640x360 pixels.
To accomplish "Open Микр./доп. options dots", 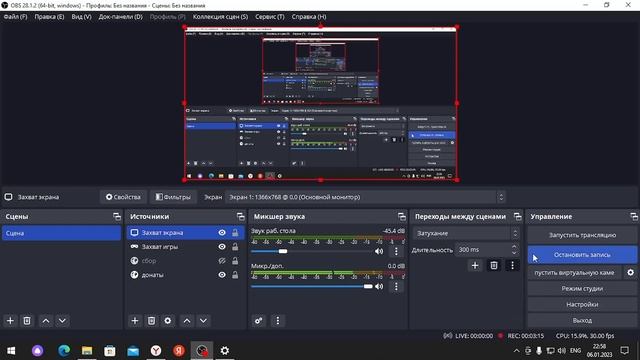I will point(396,286).
